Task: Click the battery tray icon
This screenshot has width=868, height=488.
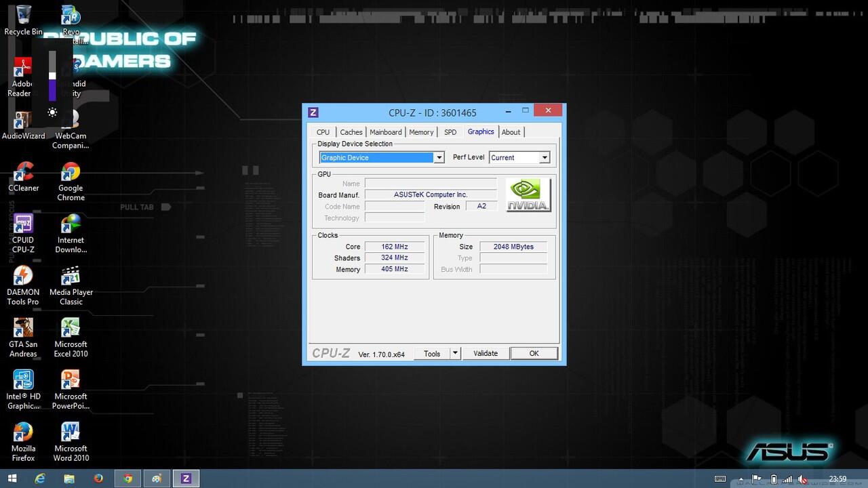Action: tap(774, 479)
